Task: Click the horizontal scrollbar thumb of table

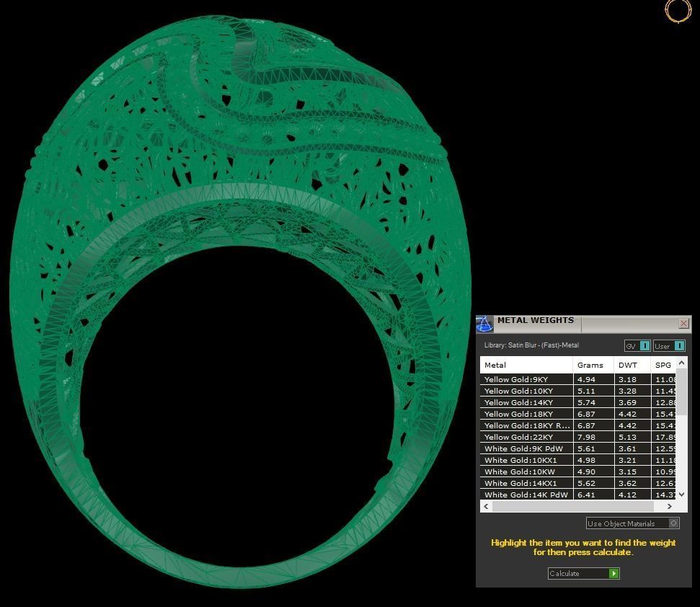Action: coord(573,506)
